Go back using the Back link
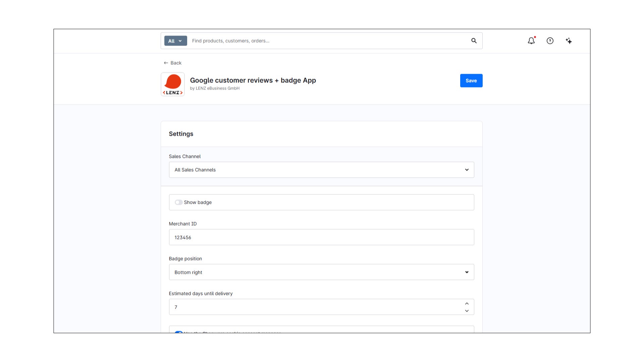 (x=172, y=63)
